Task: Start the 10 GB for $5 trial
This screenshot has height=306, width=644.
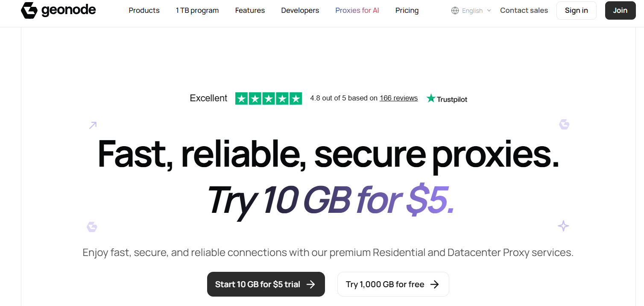Action: 258,285
